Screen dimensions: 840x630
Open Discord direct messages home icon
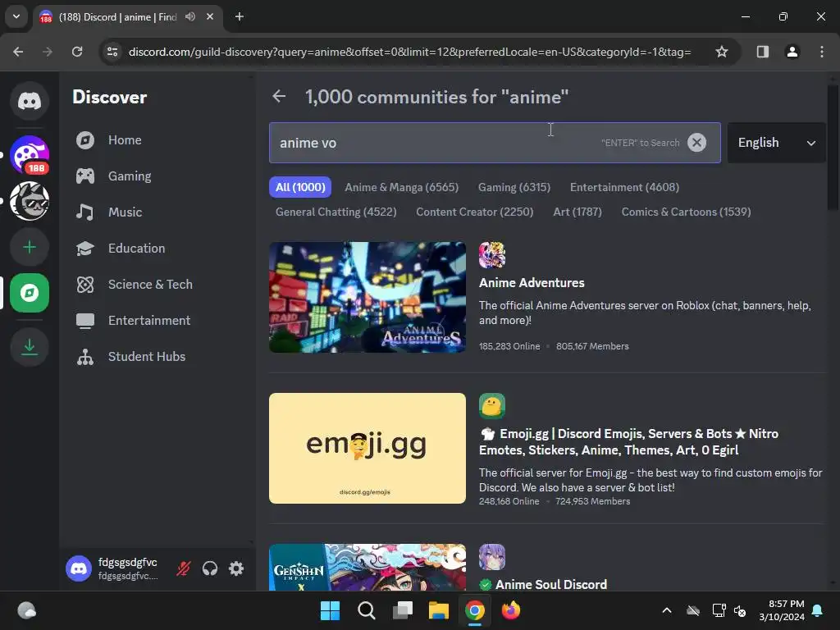tap(30, 101)
